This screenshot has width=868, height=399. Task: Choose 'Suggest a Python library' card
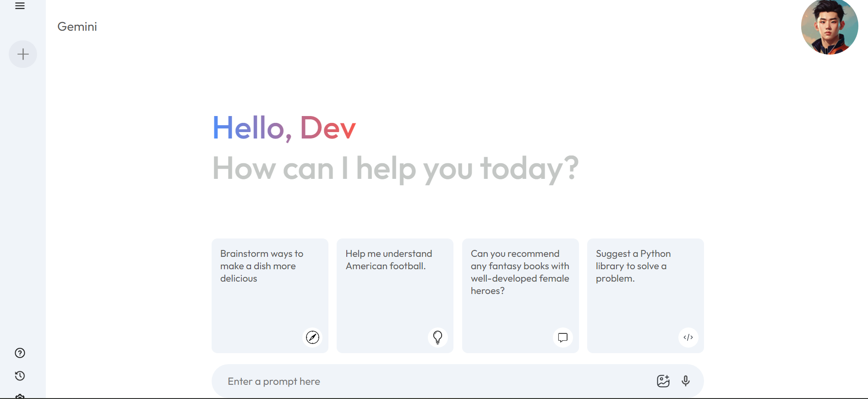pyautogui.click(x=645, y=295)
